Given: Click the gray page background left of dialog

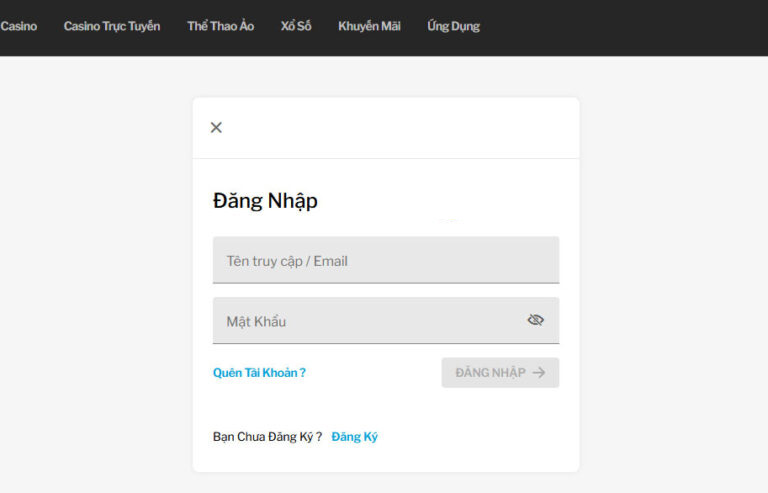Looking at the screenshot, I should (95, 280).
